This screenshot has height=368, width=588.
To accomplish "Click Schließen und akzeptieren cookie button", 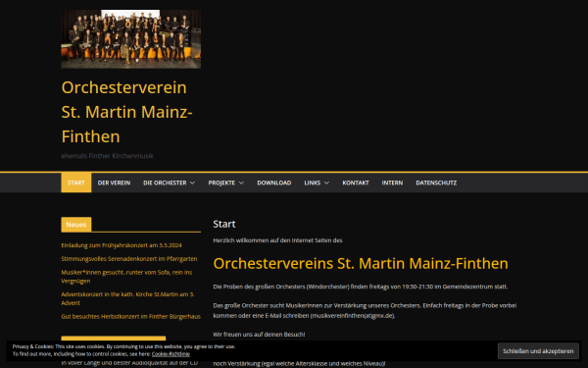I will coord(538,351).
